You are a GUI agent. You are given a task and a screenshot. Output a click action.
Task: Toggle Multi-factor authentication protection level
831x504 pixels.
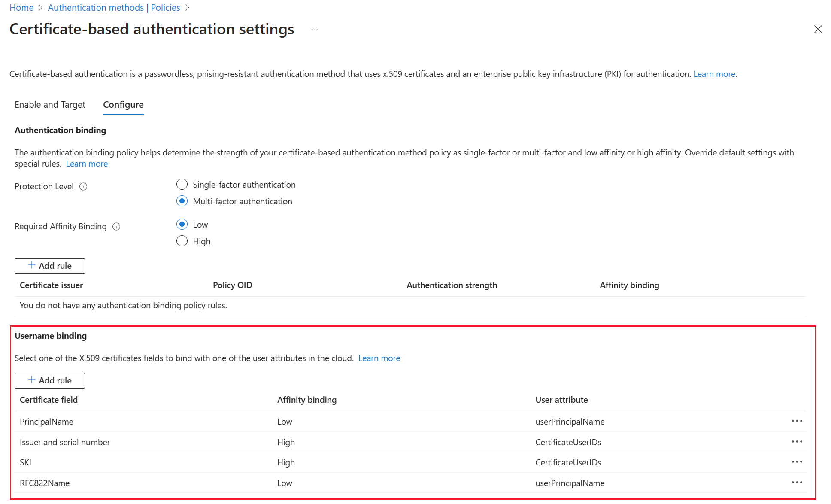click(182, 200)
